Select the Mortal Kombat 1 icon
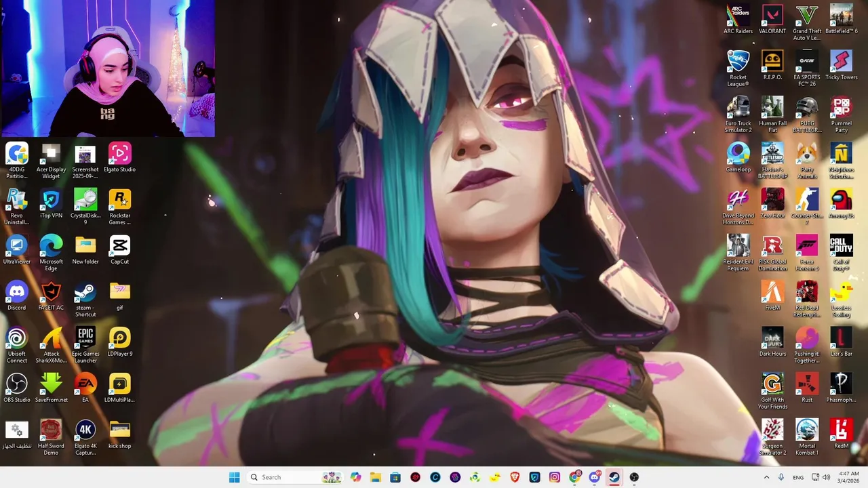 807,437
